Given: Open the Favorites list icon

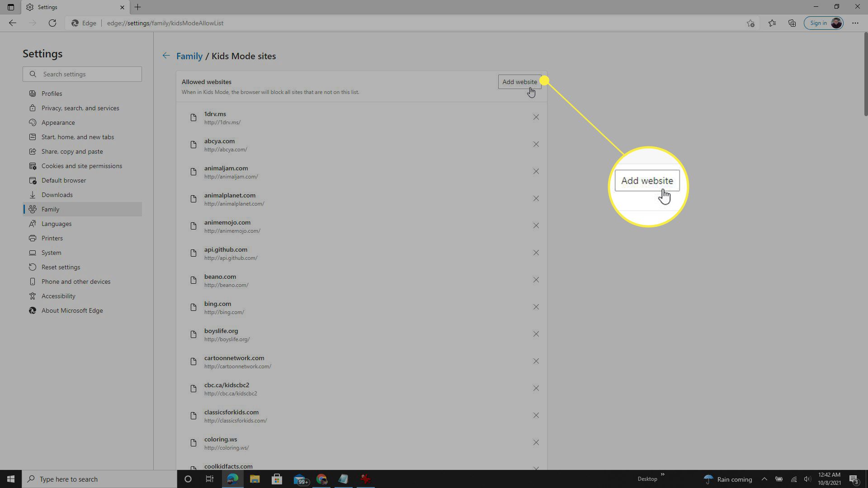Looking at the screenshot, I should point(772,23).
